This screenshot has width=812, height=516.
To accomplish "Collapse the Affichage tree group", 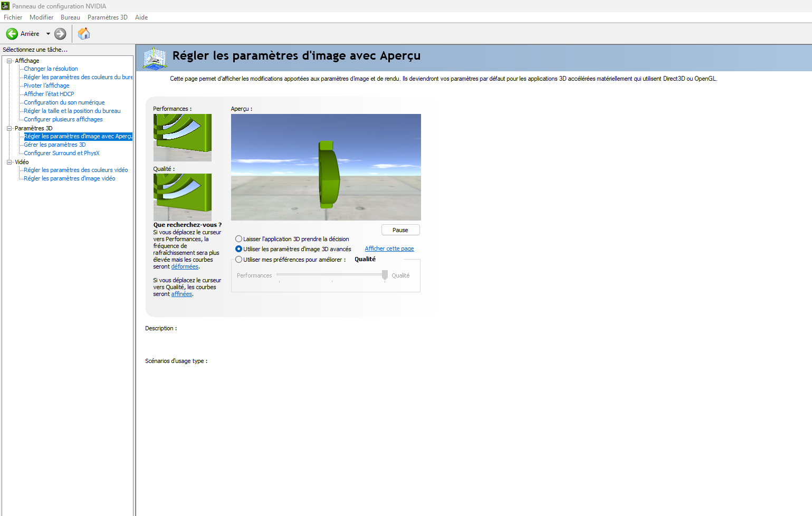I will (9, 61).
